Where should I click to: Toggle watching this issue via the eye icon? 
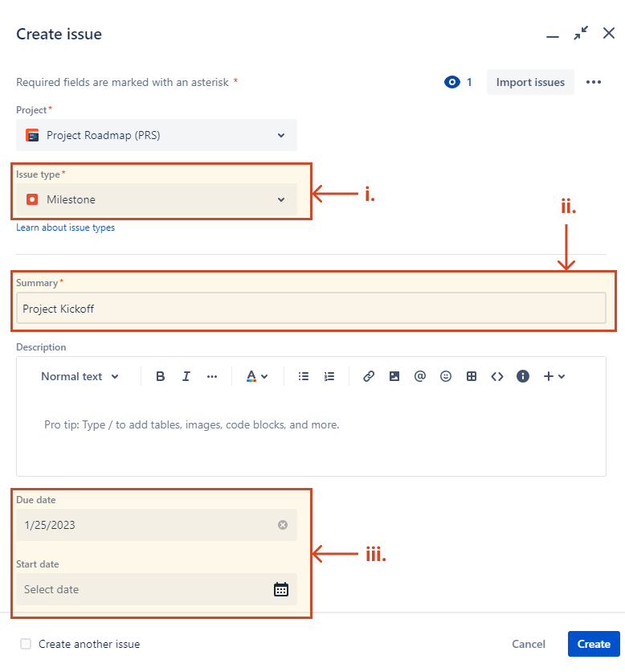(x=451, y=81)
